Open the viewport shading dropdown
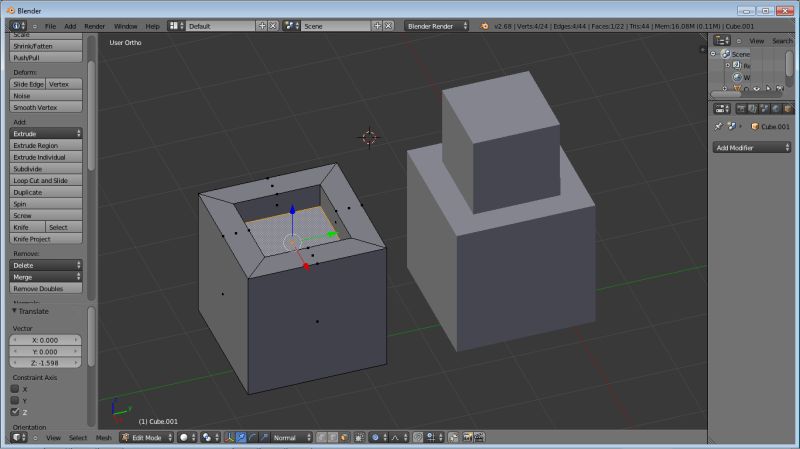The image size is (800, 449). [x=188, y=438]
